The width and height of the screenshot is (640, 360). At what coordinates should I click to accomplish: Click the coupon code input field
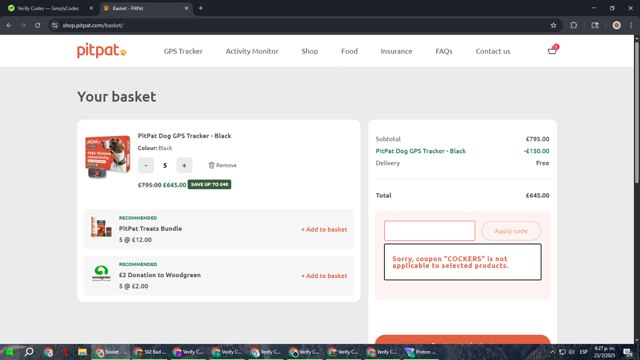click(x=429, y=231)
